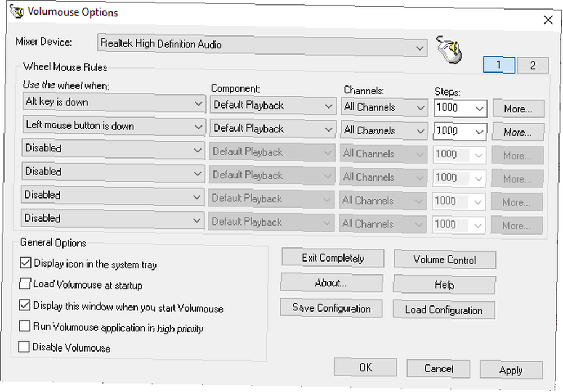Open the first Disabled condition dropdown
The height and width of the screenshot is (392, 563).
coord(113,149)
